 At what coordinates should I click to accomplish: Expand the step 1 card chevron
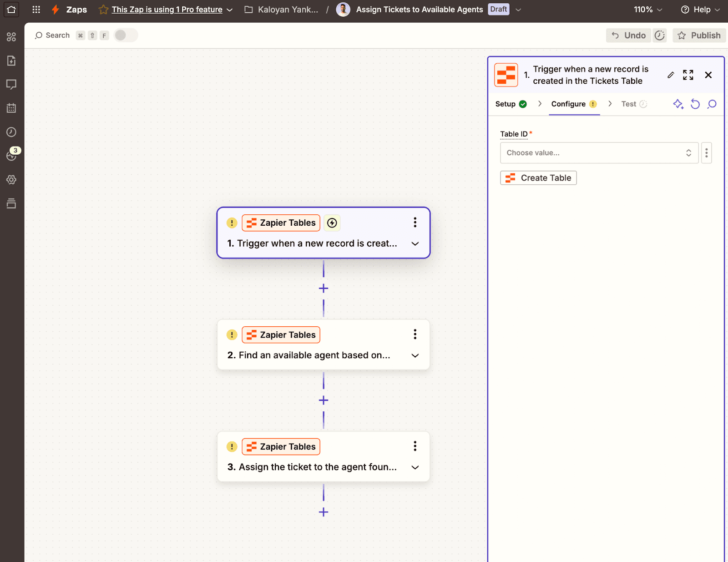(x=415, y=243)
